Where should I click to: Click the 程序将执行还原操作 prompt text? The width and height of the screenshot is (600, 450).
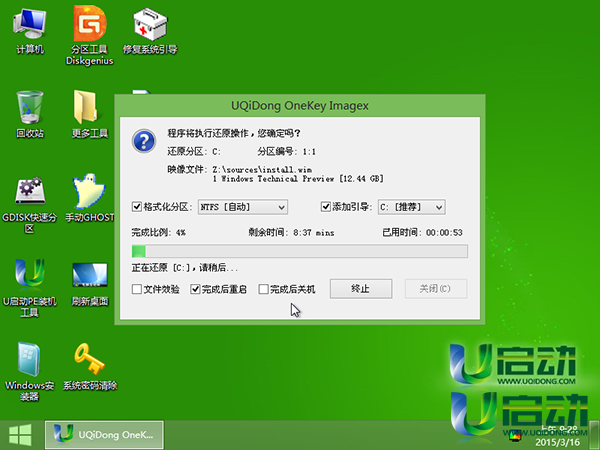(233, 133)
